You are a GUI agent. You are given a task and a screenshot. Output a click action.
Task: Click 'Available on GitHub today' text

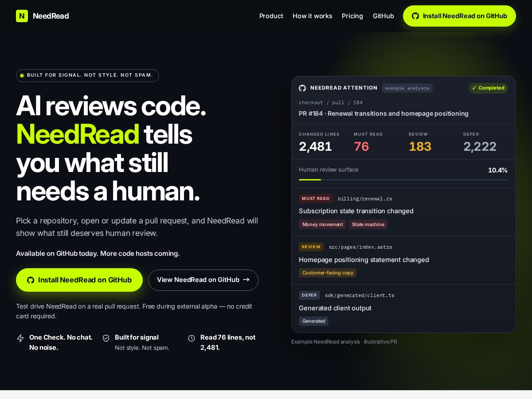click(x=56, y=254)
